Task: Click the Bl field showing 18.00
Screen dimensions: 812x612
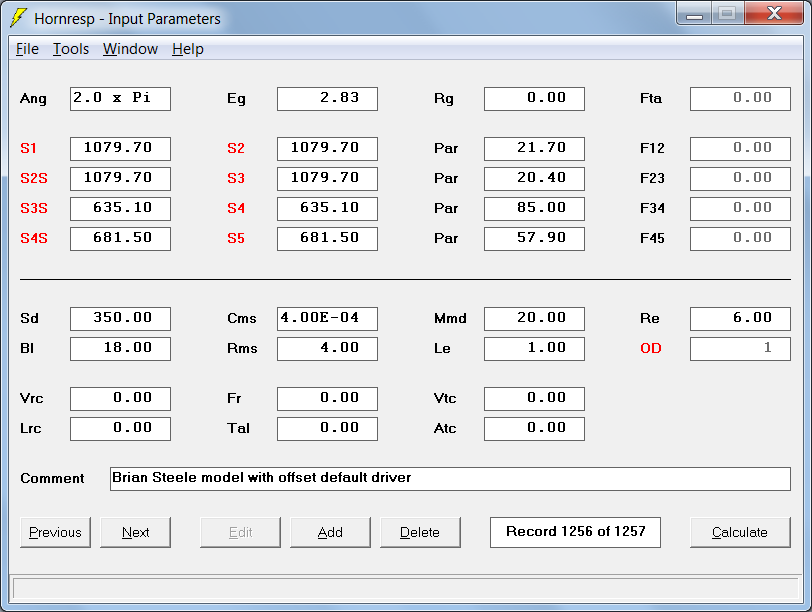Action: pos(120,348)
